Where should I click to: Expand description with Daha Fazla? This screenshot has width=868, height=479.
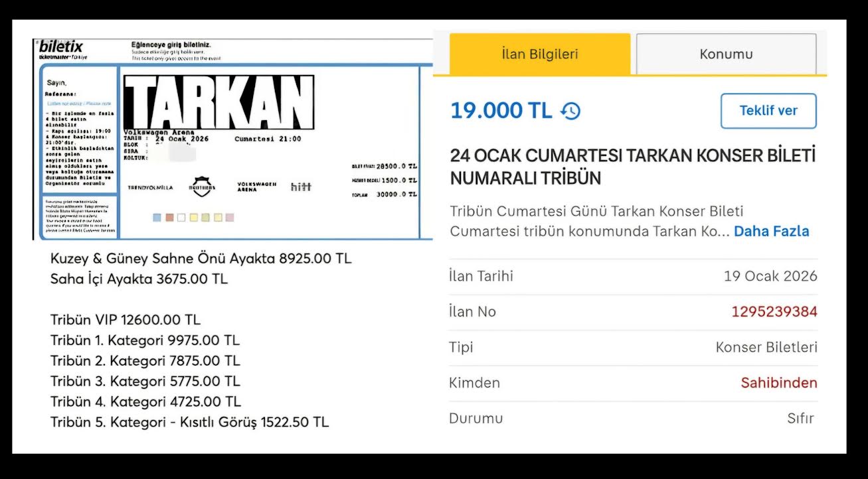click(771, 232)
